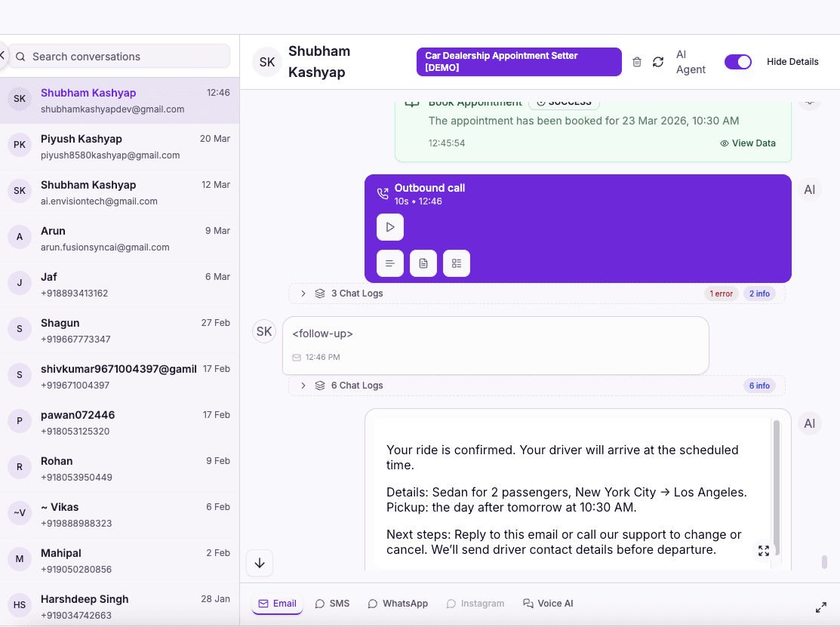Open the call summary document icon
The width and height of the screenshot is (840, 627).
(x=423, y=263)
